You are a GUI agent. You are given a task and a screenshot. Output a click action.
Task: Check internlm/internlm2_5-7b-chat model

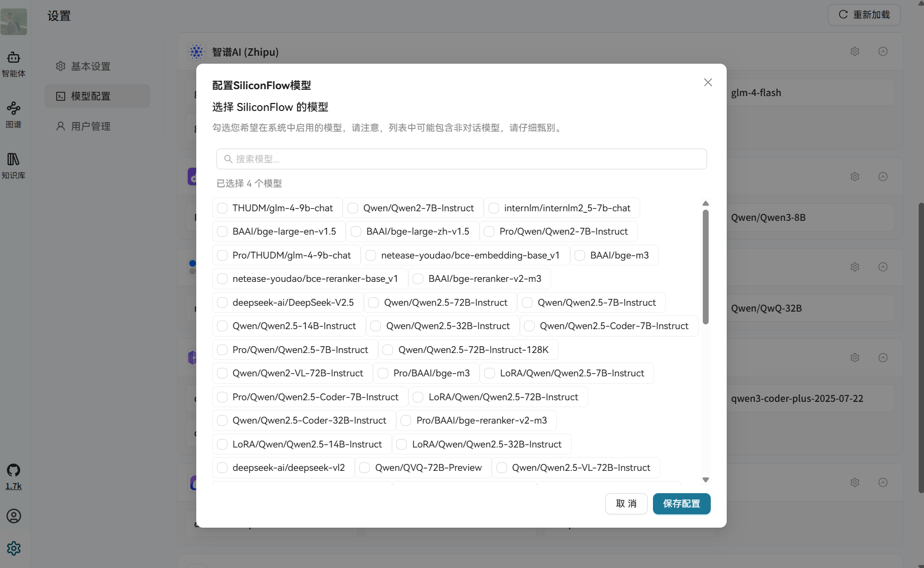click(x=494, y=208)
